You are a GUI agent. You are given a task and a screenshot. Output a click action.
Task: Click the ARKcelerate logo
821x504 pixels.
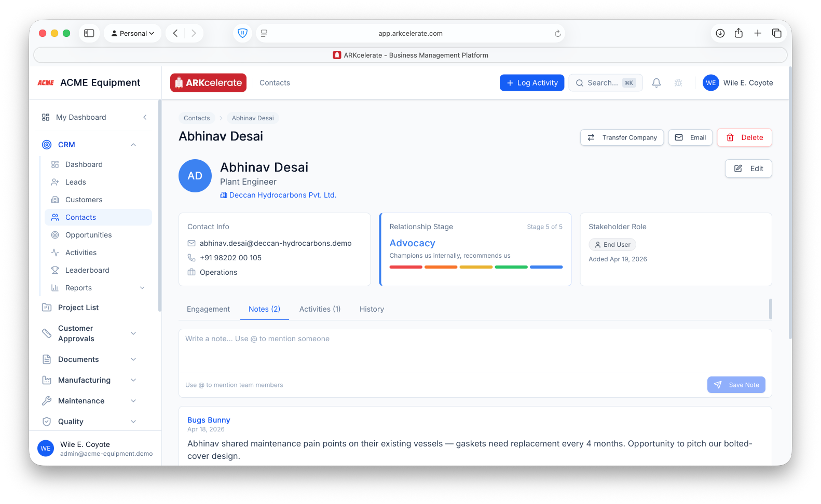pos(208,83)
